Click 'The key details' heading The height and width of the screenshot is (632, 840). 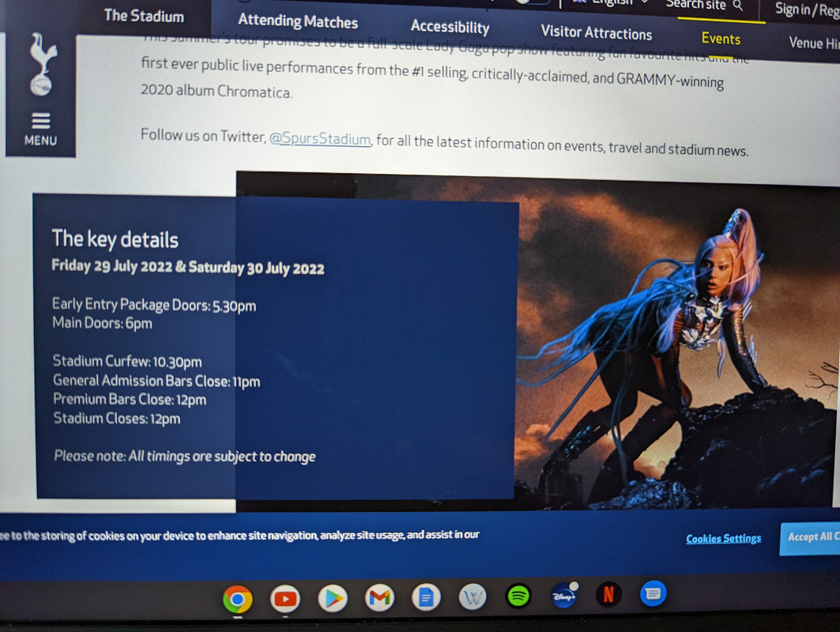click(115, 239)
